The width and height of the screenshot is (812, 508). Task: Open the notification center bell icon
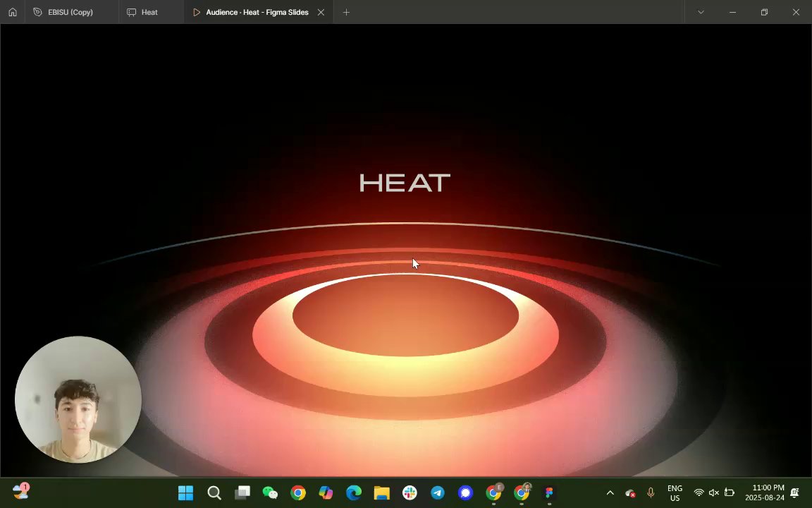point(795,493)
